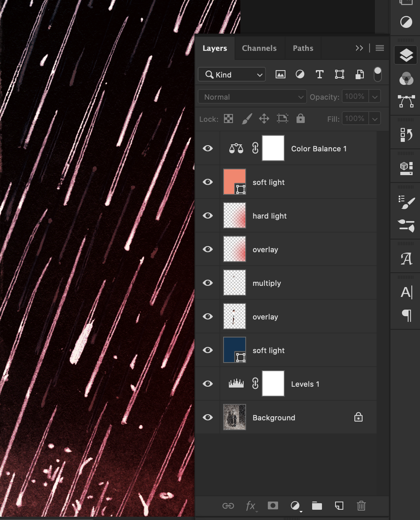Hide overlay layer just below multiply

coord(208,316)
